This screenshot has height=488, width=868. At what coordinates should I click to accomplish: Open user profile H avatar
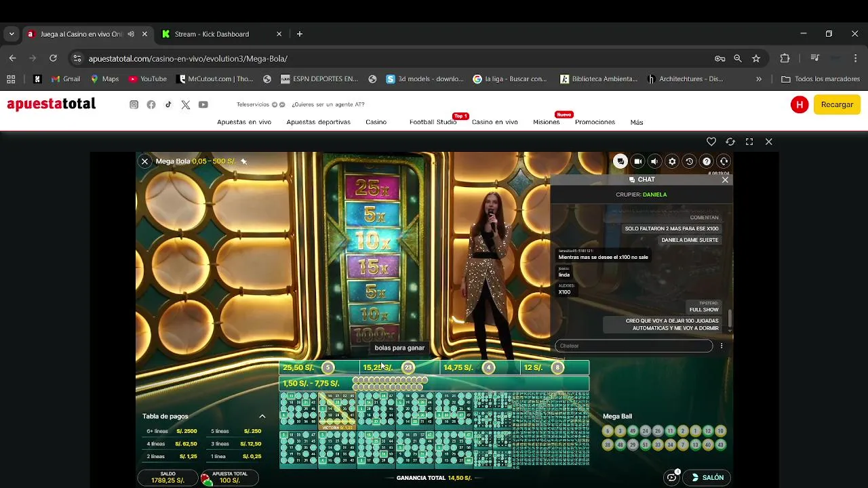point(800,104)
